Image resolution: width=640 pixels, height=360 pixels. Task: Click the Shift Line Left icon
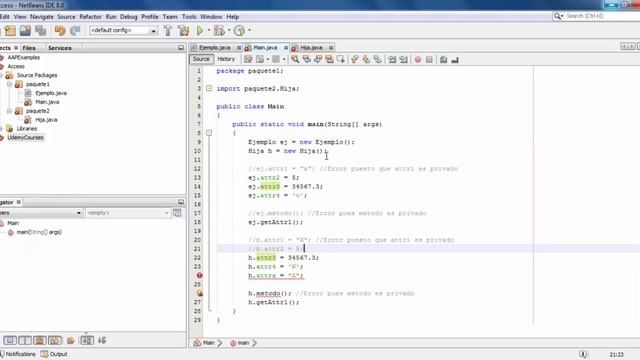(x=392, y=60)
